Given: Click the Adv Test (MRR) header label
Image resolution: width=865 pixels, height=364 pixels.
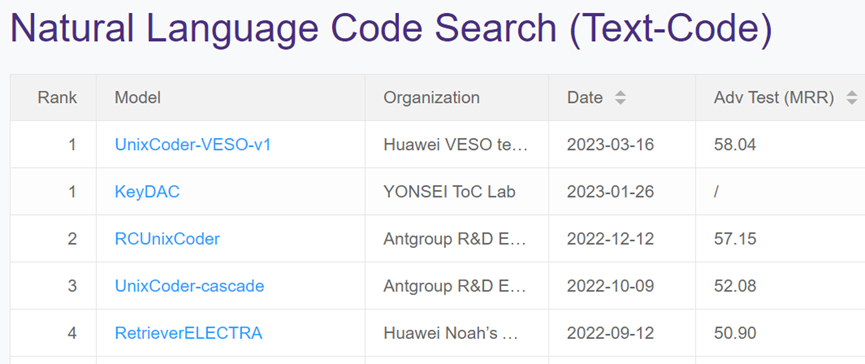Looking at the screenshot, I should (x=774, y=98).
